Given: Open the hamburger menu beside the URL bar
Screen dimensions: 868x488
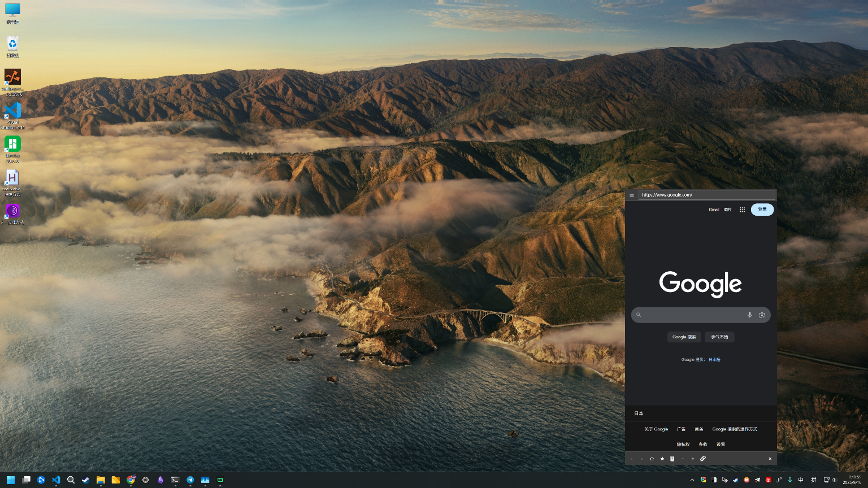Looking at the screenshot, I should [632, 195].
